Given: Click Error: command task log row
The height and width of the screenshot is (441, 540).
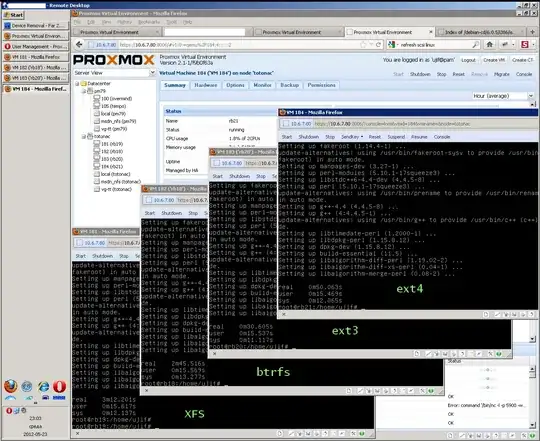Looking at the screenshot, I should pos(487,405).
